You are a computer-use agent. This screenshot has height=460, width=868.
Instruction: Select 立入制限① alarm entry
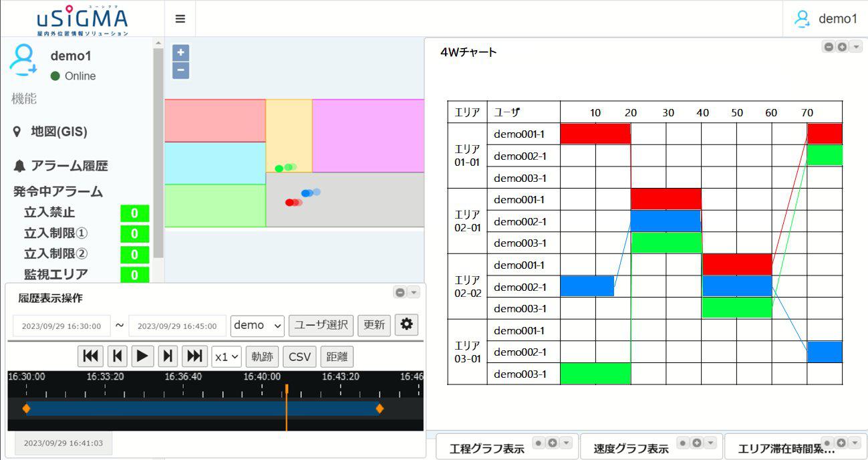coord(56,233)
